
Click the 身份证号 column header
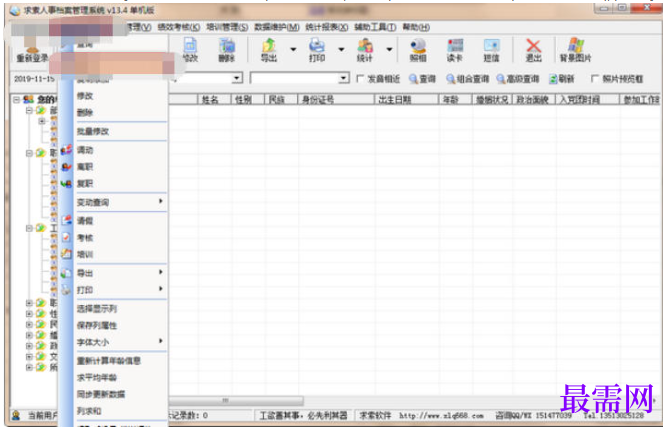coord(336,99)
